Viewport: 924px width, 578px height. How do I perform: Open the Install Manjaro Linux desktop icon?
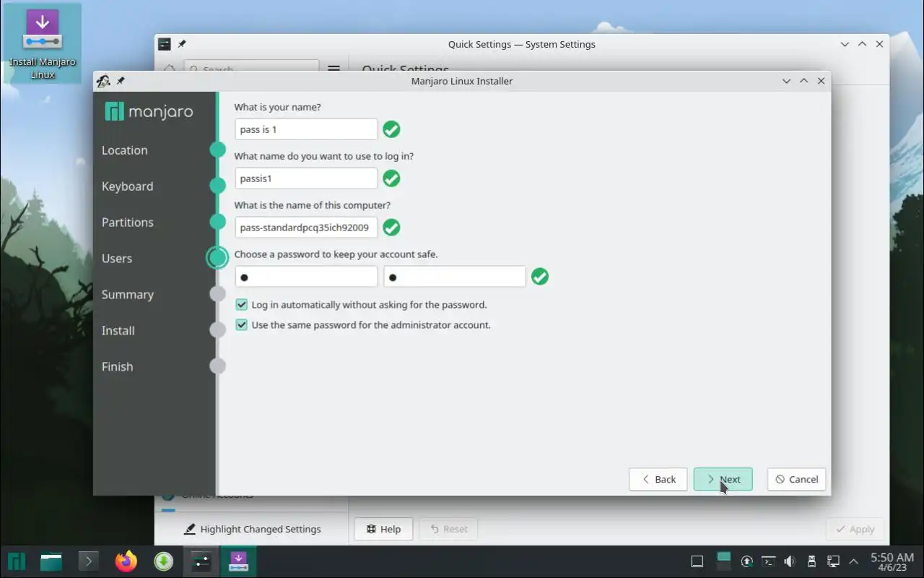(42, 43)
